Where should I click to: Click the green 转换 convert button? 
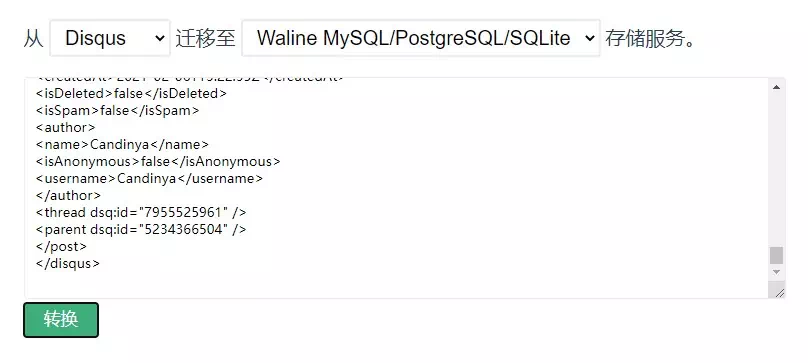(x=61, y=320)
